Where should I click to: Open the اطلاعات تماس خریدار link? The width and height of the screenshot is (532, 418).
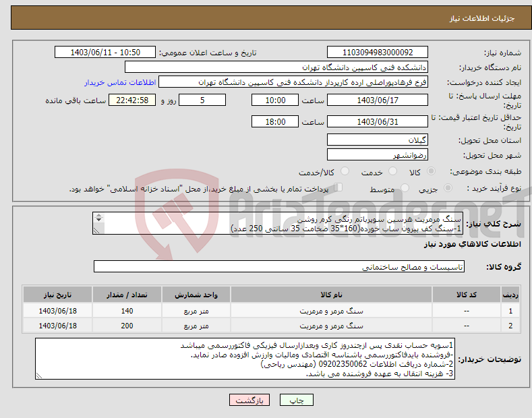pos(120,82)
